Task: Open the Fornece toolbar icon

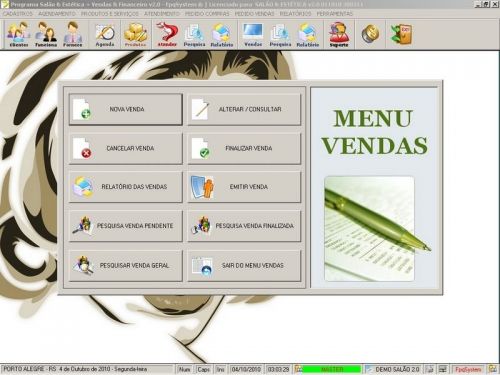Action: [73, 34]
